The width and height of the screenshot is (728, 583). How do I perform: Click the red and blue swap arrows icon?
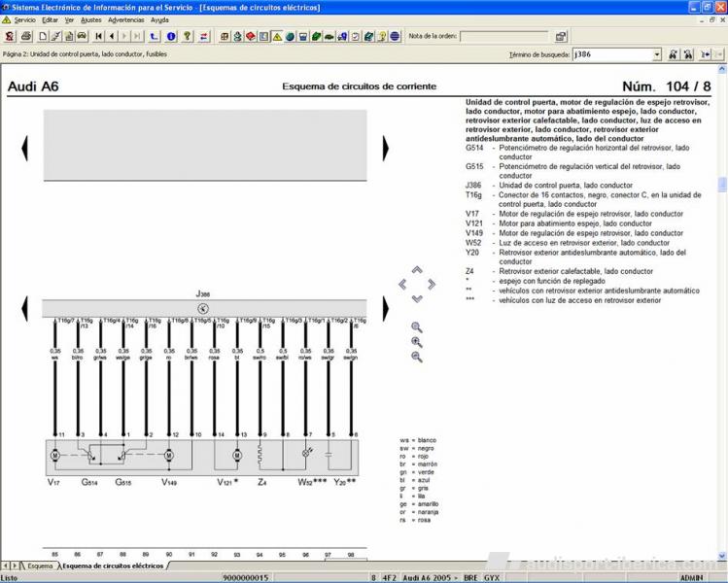pyautogui.click(x=204, y=36)
